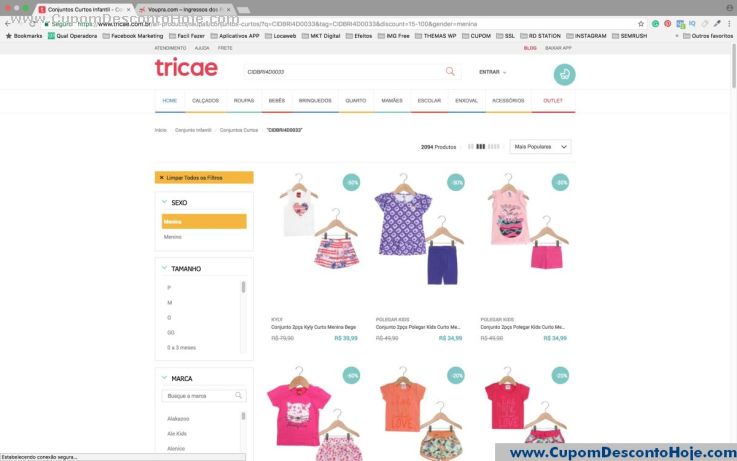Screen dimensions: 737x461
Task: Click the magnifier icon in brand search
Action: (x=239, y=396)
